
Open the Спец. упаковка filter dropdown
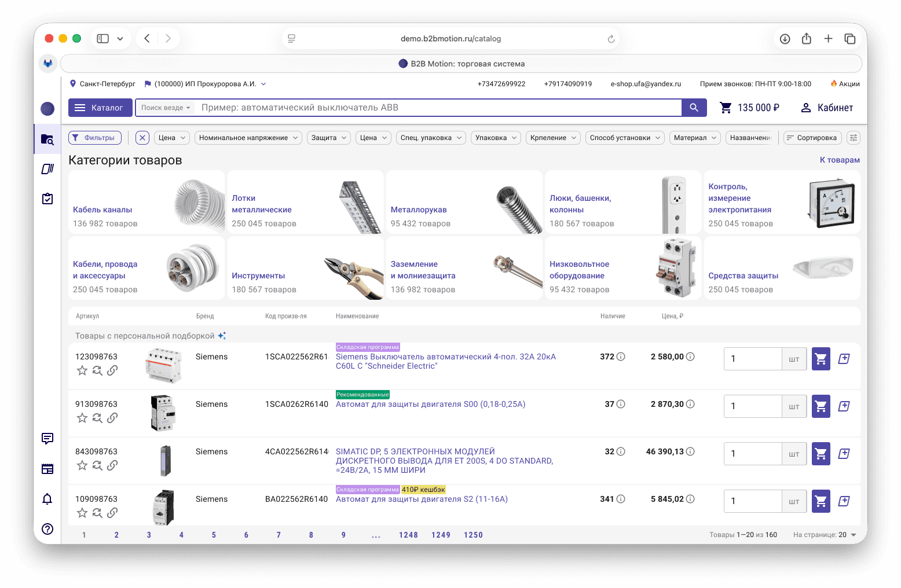pos(431,138)
